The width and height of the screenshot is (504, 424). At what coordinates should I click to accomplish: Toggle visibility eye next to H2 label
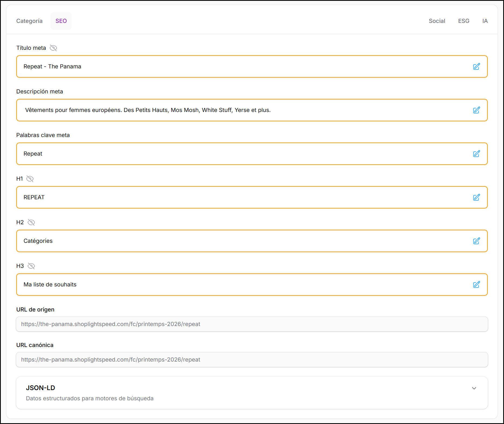point(31,222)
